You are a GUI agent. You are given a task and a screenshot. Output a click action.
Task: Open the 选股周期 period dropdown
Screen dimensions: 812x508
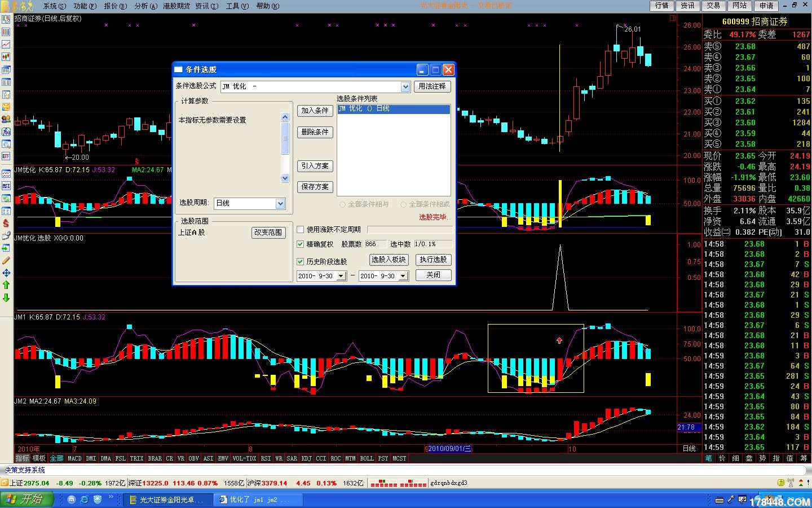[x=280, y=203]
